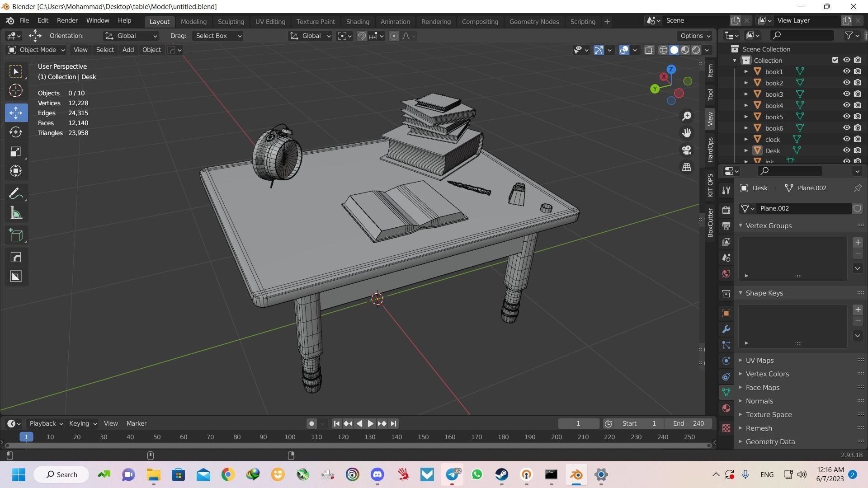868x488 pixels.
Task: Add a new vertex group with plus button
Action: point(858,243)
